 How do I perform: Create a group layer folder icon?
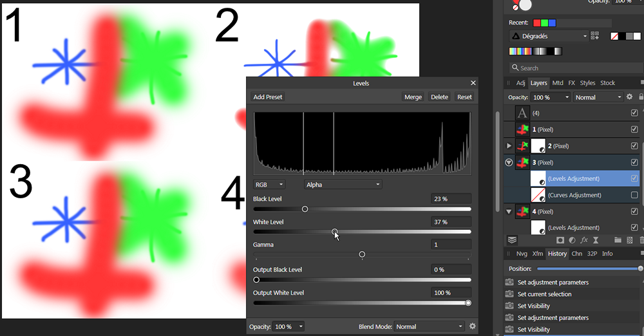(x=618, y=240)
